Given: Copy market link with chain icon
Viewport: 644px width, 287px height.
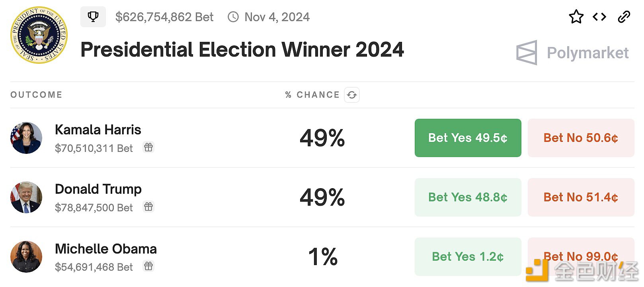Looking at the screenshot, I should [x=624, y=17].
